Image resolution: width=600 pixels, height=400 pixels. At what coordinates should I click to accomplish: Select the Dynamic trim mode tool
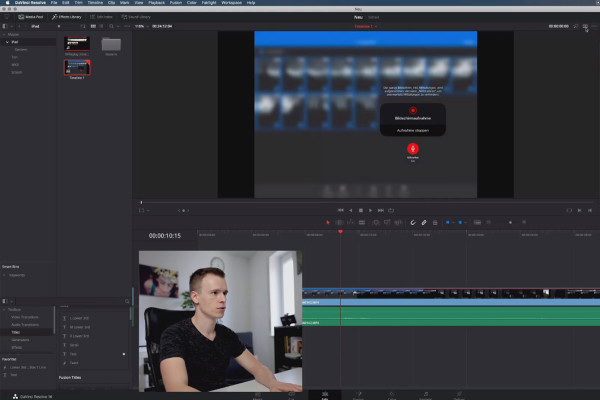(x=351, y=222)
